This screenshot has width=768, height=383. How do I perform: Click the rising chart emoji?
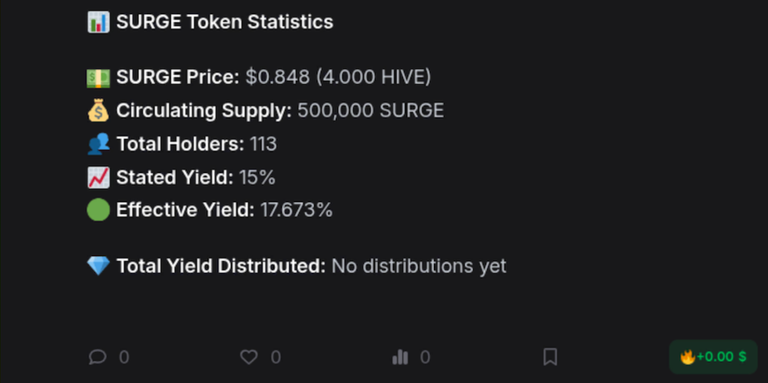pyautogui.click(x=98, y=177)
